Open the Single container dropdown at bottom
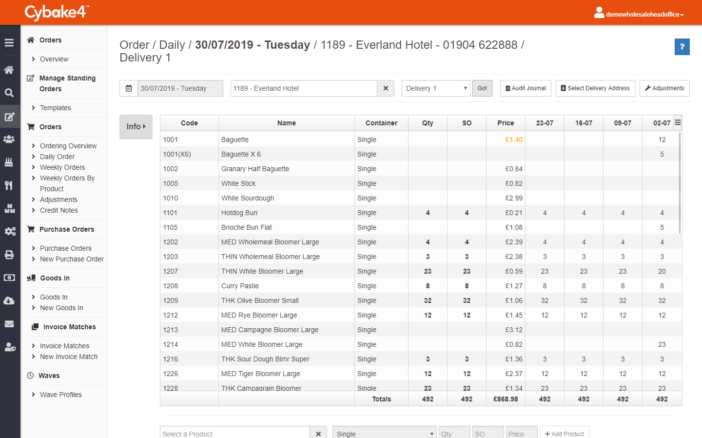This screenshot has width=702, height=438. [x=384, y=434]
